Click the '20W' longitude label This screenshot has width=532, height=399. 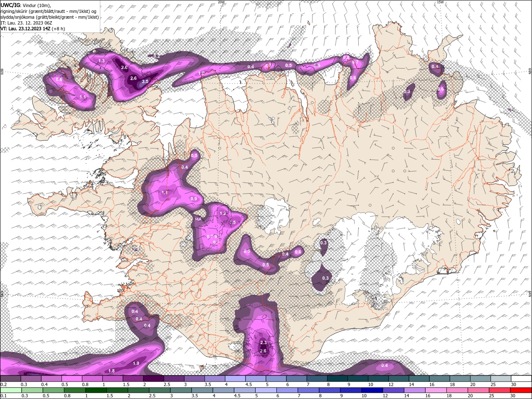coord(221,2)
